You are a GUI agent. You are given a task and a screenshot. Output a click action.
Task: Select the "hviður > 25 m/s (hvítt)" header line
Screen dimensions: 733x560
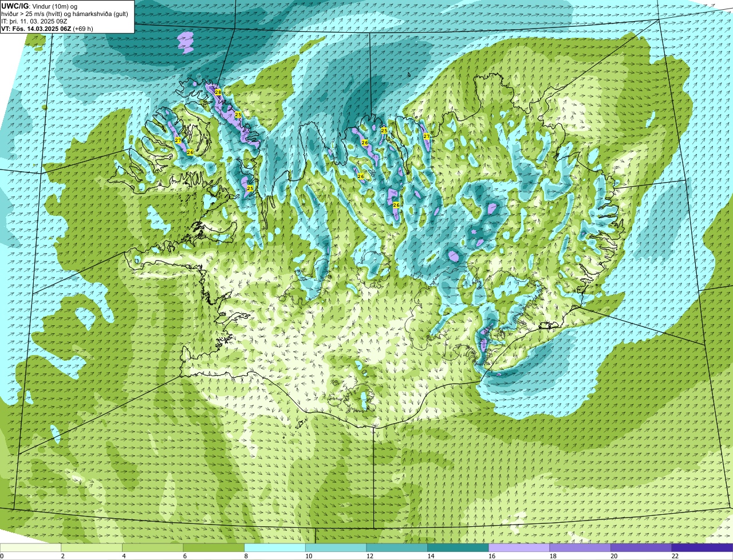pos(65,14)
